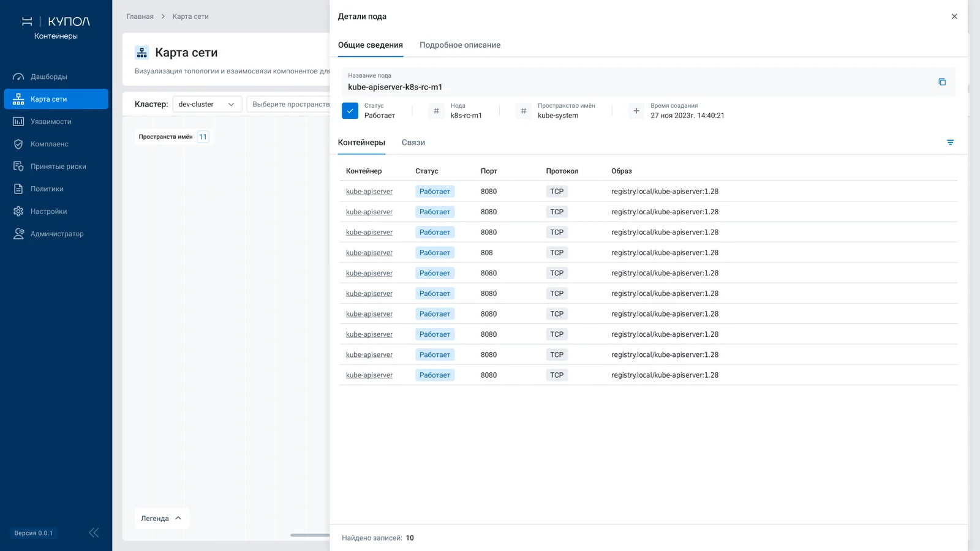Select the Контейнеры tab
This screenshot has height=551, width=980.
point(361,143)
